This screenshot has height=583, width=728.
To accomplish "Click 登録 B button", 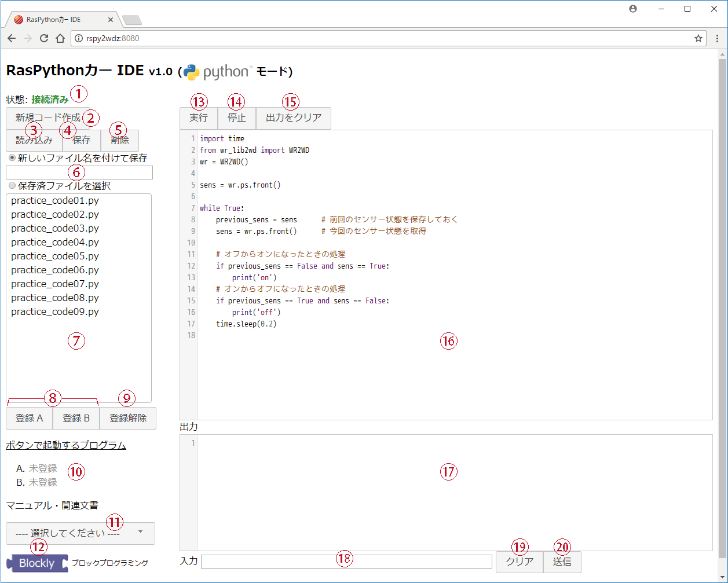I will pos(76,418).
